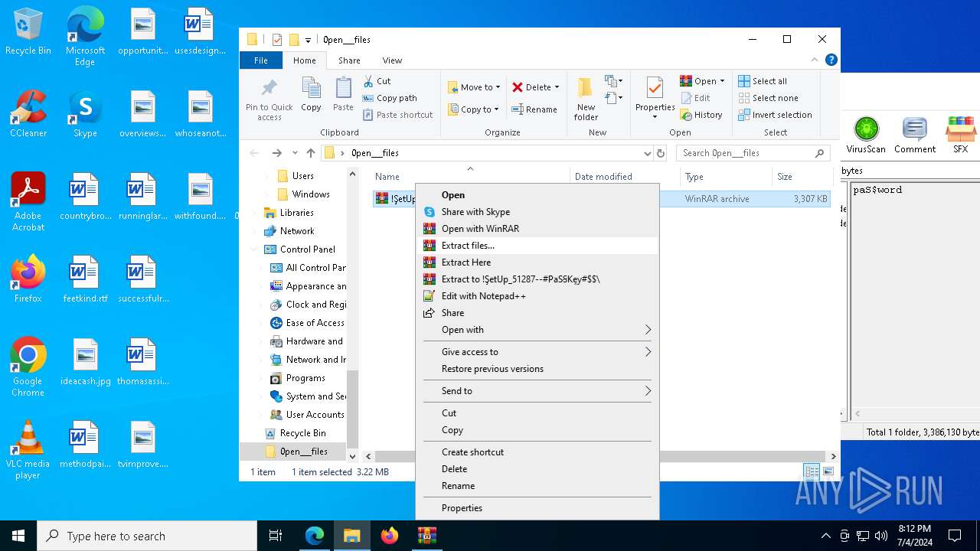Click Properties in context menu
Screen dimensions: 980x551
coord(537,508)
